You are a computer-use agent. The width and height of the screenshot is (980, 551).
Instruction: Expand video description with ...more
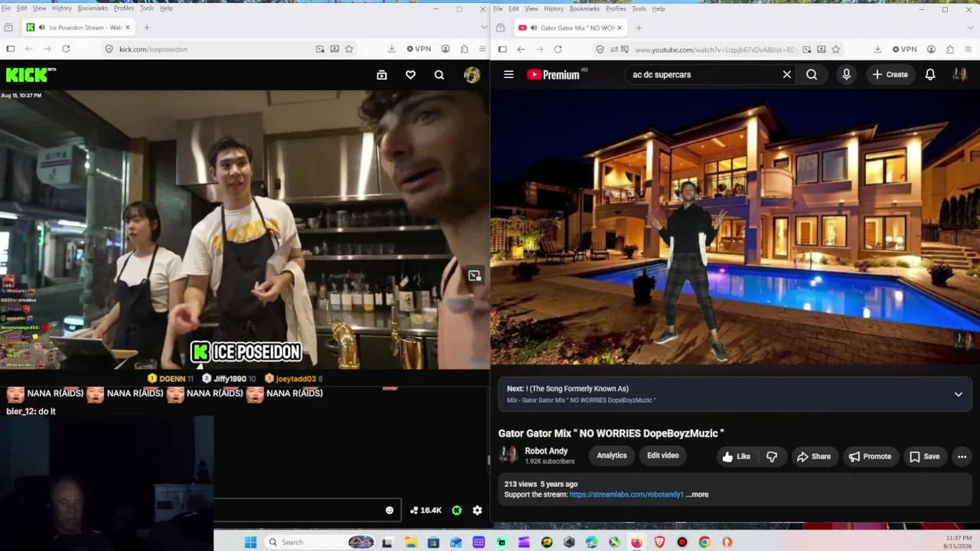point(697,494)
